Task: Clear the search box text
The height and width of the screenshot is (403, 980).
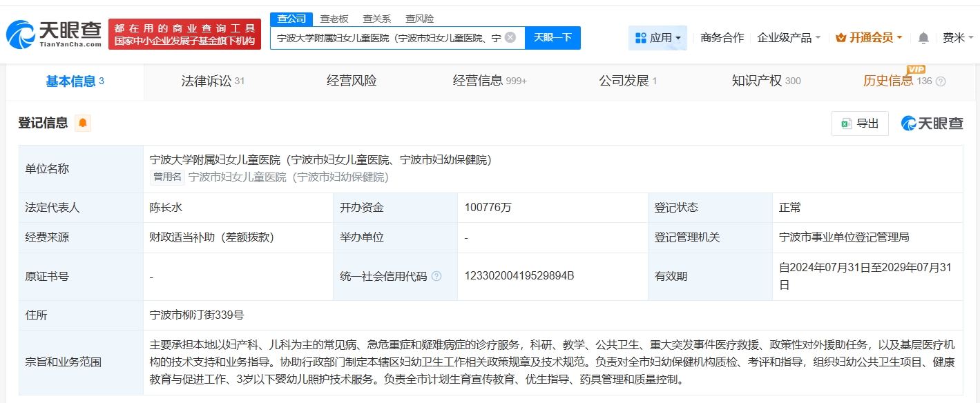Action: pos(510,37)
